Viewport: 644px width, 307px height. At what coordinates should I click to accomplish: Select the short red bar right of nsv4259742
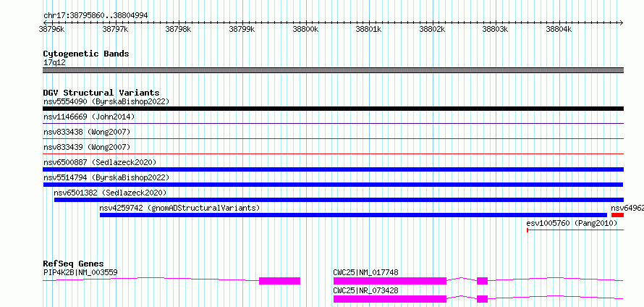617,215
